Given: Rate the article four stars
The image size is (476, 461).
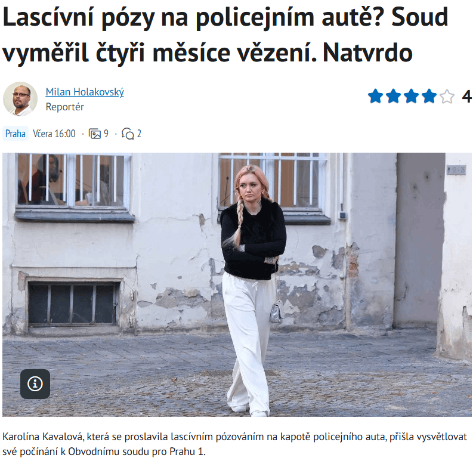Looking at the screenshot, I should click(x=429, y=96).
